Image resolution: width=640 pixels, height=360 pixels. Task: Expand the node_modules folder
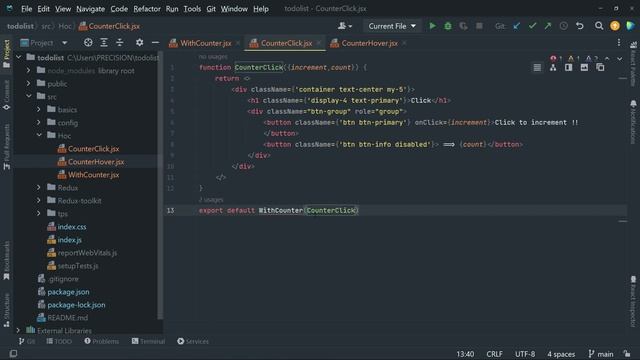pos(29,71)
